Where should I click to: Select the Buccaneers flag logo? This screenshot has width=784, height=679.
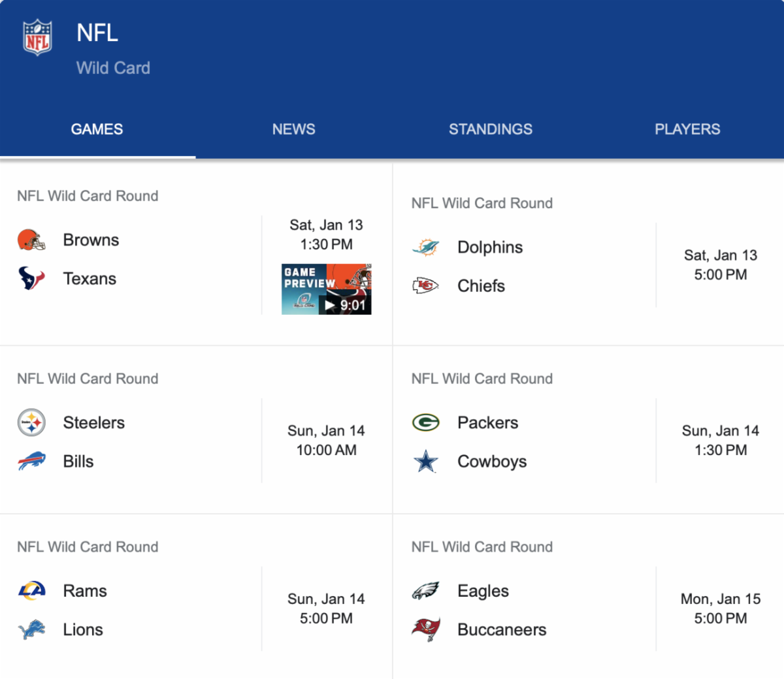pyautogui.click(x=425, y=630)
